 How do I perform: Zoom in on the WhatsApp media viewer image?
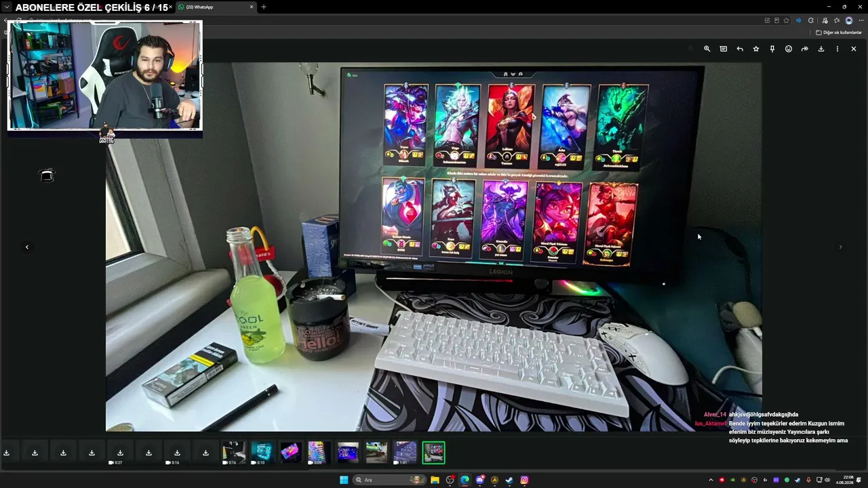pos(707,49)
